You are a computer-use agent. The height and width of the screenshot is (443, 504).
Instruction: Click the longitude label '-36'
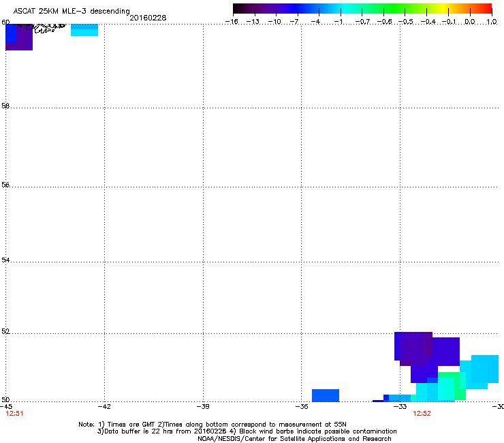coord(301,407)
